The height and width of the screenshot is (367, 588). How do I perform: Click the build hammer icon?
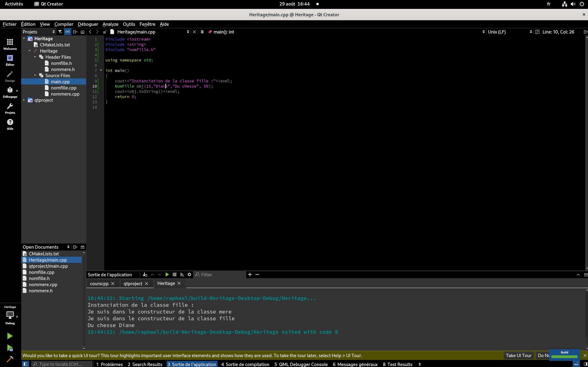(x=10, y=359)
